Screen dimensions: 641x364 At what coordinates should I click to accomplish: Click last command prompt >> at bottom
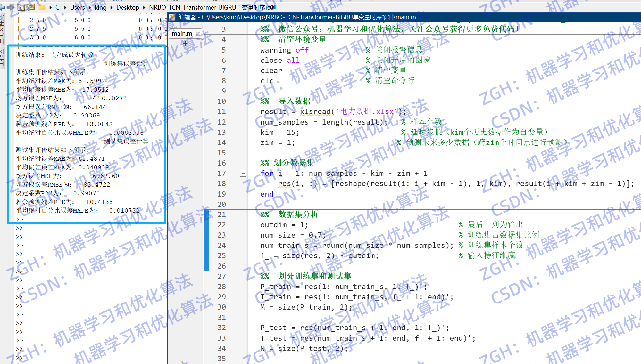(19, 358)
